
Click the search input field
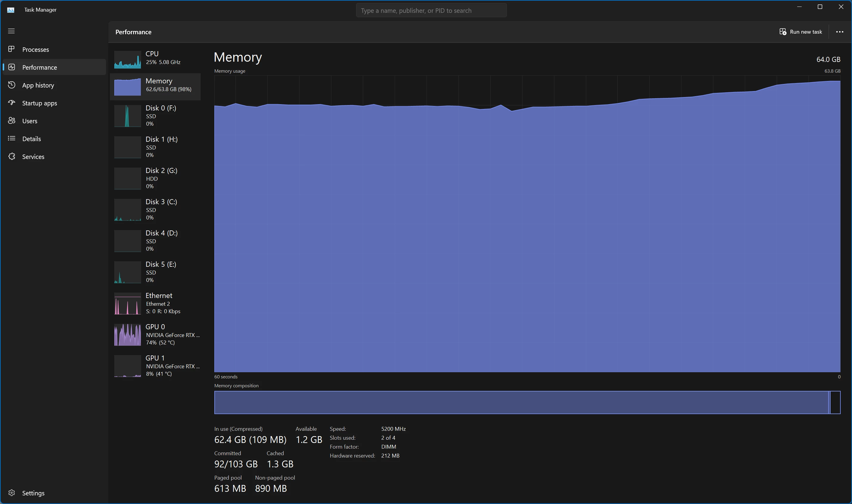pos(431,10)
